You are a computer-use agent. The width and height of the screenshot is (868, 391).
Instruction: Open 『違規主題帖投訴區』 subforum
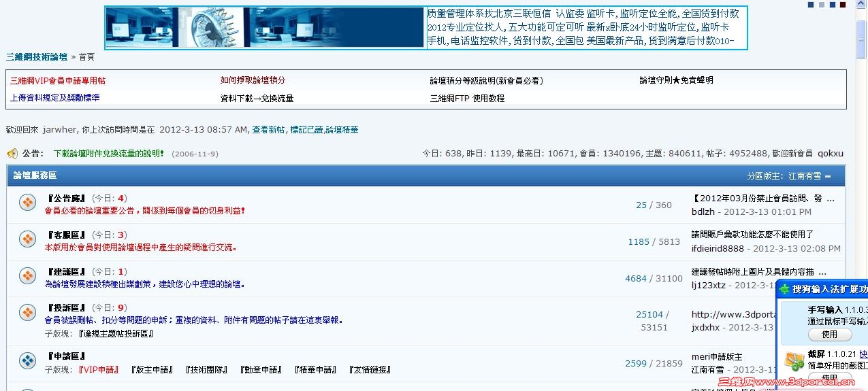[115, 334]
